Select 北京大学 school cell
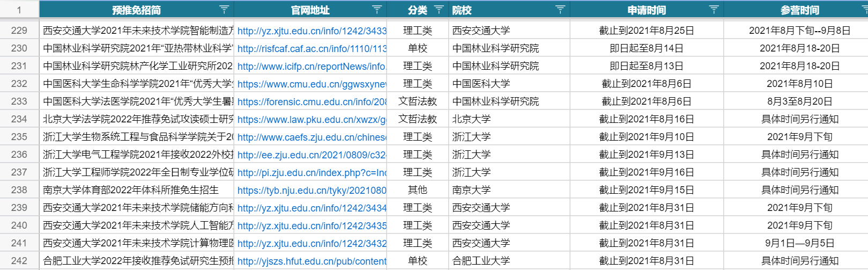Viewport: 868px width, 270px height. coord(509,119)
